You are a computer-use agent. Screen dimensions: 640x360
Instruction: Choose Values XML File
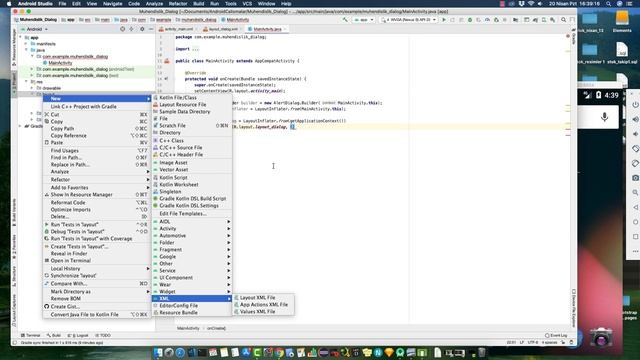tap(263, 311)
